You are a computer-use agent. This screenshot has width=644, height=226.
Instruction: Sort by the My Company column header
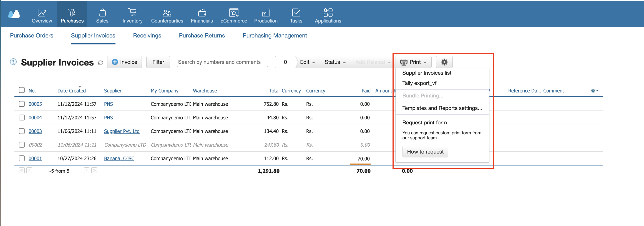tap(165, 91)
